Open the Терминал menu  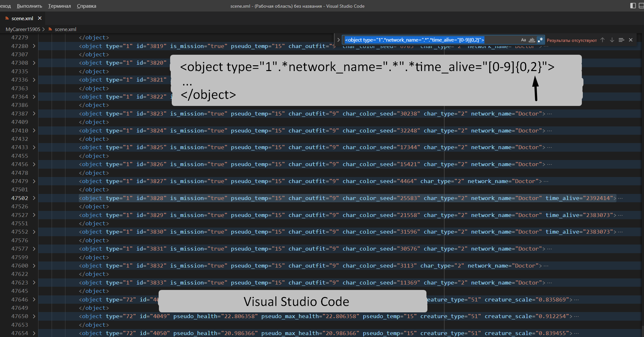tap(59, 6)
